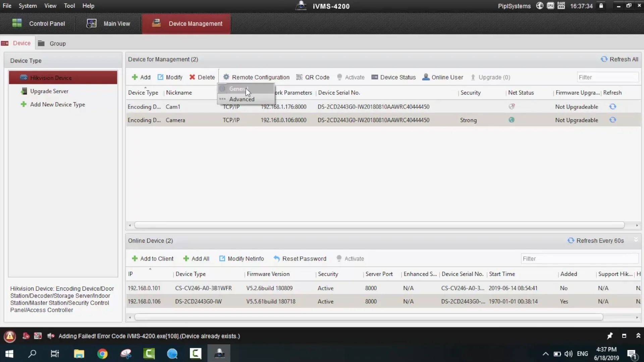The image size is (644, 362).
Task: Open Chrome from taskbar
Action: pyautogui.click(x=102, y=354)
